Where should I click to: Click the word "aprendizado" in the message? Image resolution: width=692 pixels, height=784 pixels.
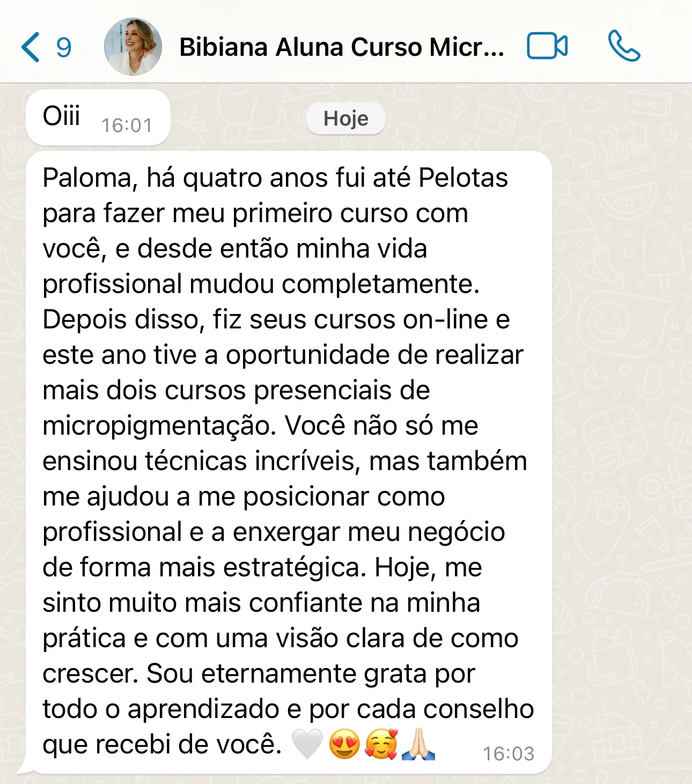click(x=203, y=709)
